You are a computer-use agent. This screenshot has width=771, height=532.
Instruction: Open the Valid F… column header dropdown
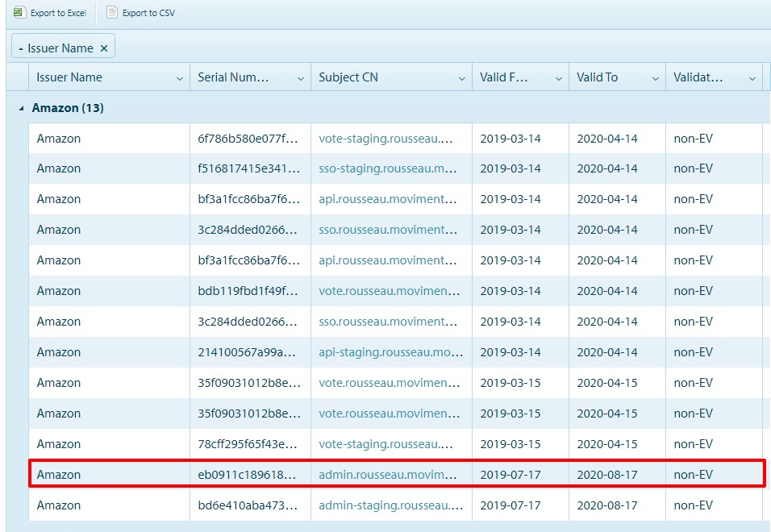point(559,78)
